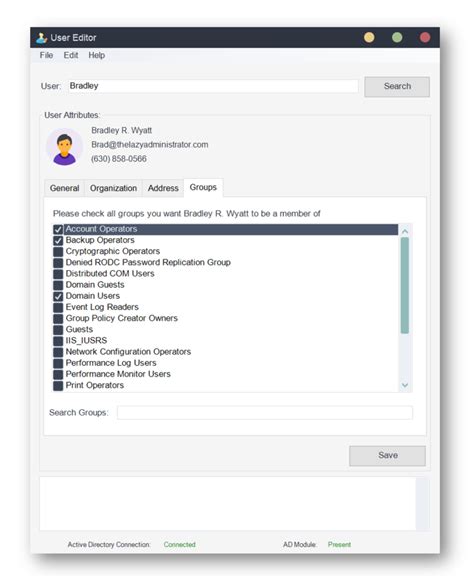Click the yellow minimize circle
This screenshot has width=474, height=578.
coord(369,38)
